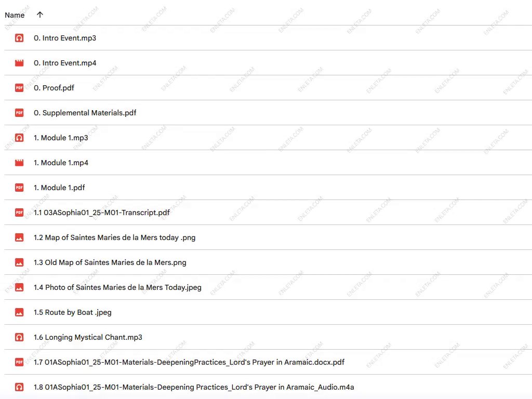Click the audio icon for Module 1.mp3

click(19, 138)
